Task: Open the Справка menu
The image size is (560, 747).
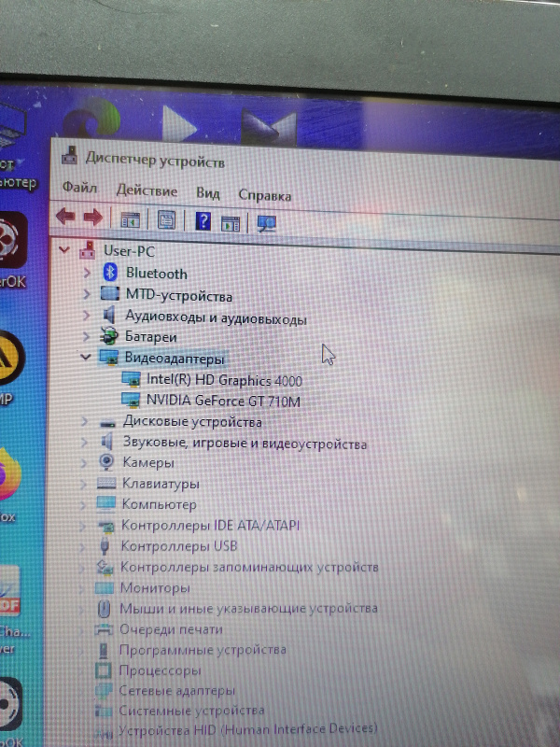Action: [265, 195]
